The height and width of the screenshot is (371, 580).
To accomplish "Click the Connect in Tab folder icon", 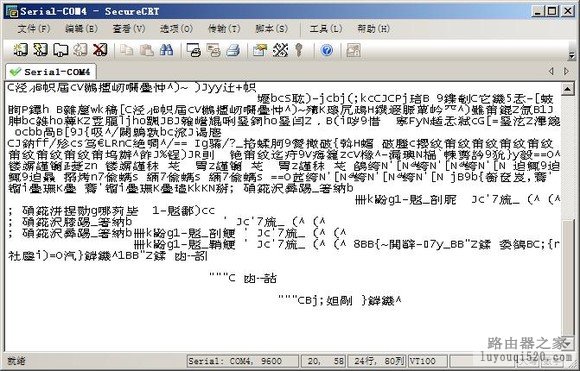I will click(61, 50).
